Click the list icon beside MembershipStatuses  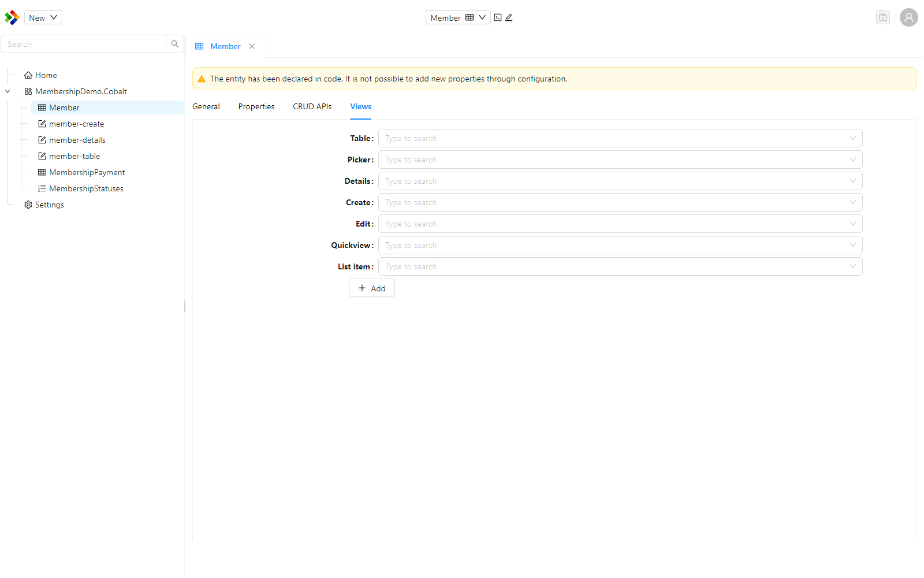click(x=42, y=188)
